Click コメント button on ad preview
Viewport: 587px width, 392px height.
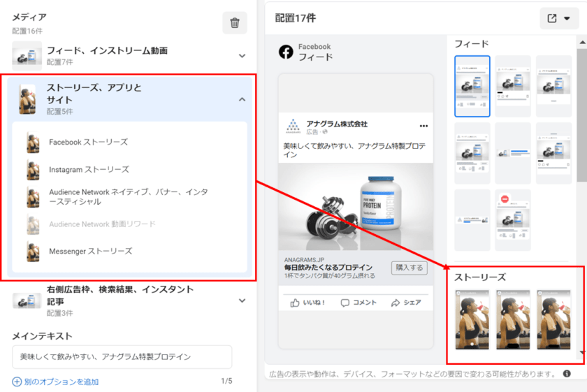358,303
